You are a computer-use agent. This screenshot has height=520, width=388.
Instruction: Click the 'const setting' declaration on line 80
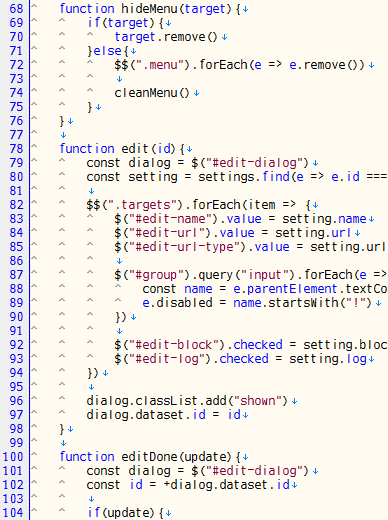click(x=132, y=177)
